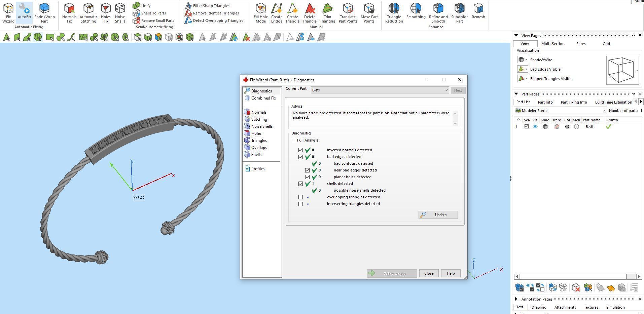The height and width of the screenshot is (314, 644).
Task: Open the Fix Wizard tool
Action: 8,13
